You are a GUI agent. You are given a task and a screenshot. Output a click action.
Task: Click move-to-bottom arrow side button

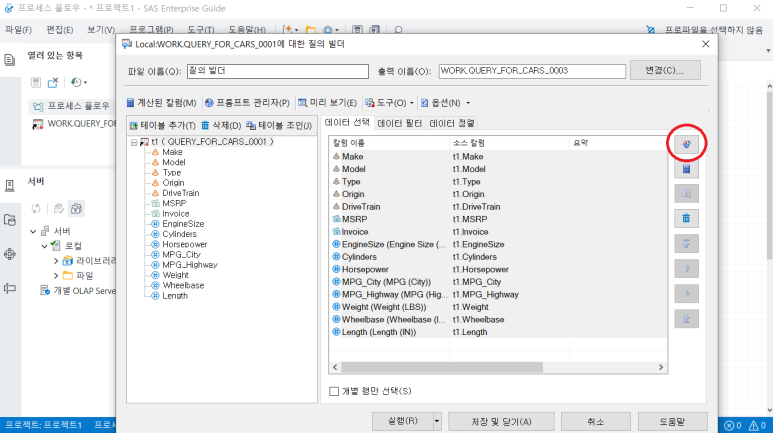point(686,319)
